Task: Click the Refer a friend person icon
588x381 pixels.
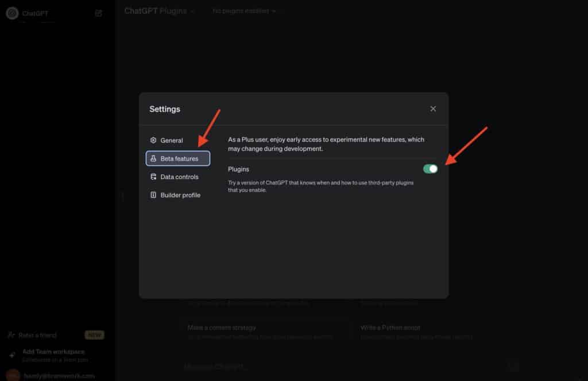Action: point(11,335)
